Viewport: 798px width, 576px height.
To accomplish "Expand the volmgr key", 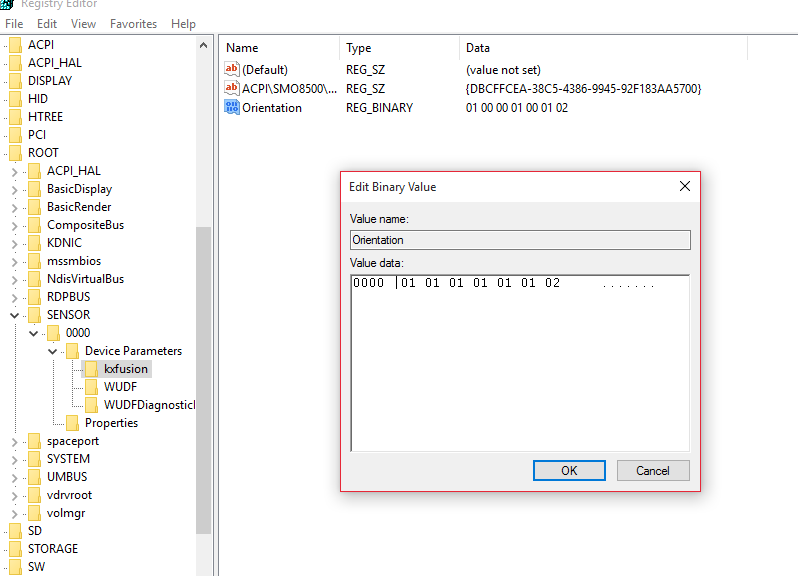I will [x=14, y=513].
